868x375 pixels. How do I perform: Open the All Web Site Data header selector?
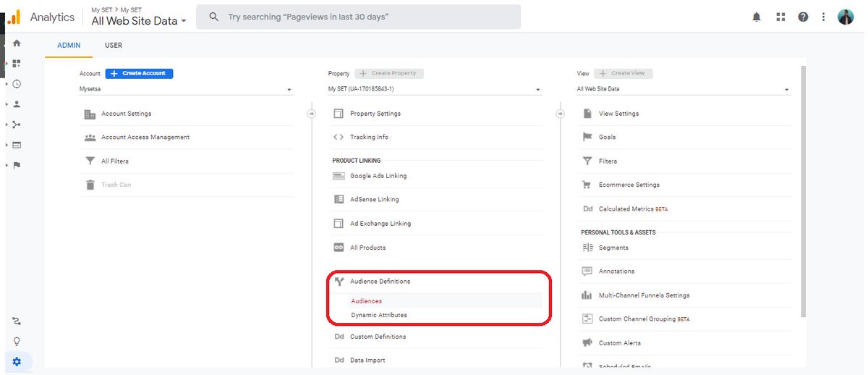(x=139, y=21)
